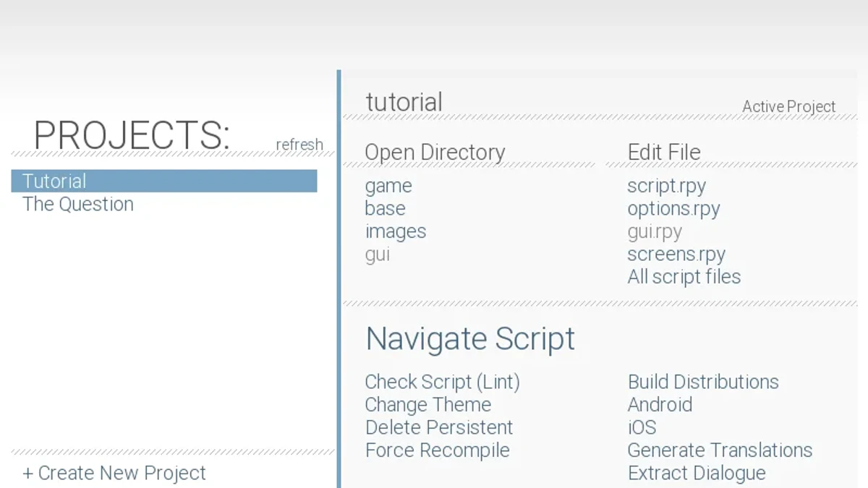Select The Question project
Image resolution: width=868 pixels, height=488 pixels.
click(x=78, y=204)
